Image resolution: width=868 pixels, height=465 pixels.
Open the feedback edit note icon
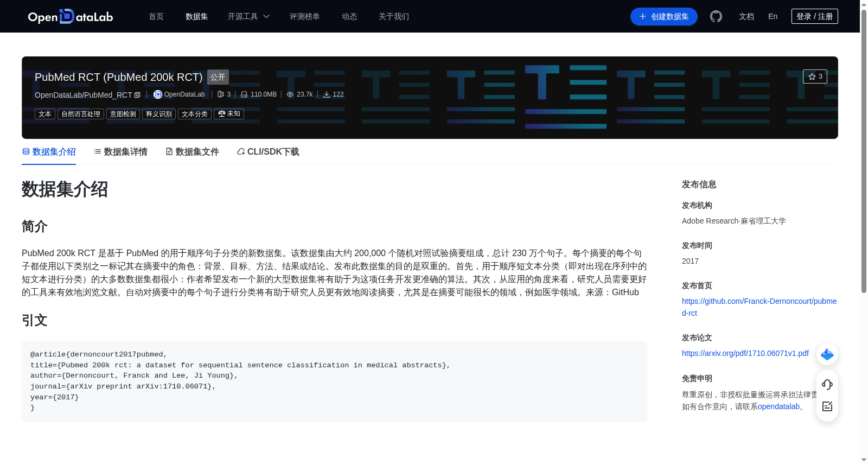pyautogui.click(x=827, y=406)
